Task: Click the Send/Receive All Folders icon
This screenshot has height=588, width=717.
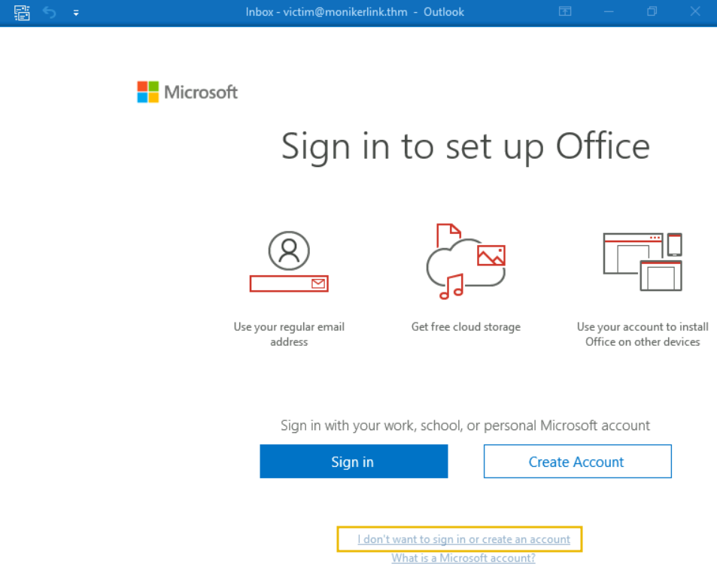Action: (x=22, y=12)
